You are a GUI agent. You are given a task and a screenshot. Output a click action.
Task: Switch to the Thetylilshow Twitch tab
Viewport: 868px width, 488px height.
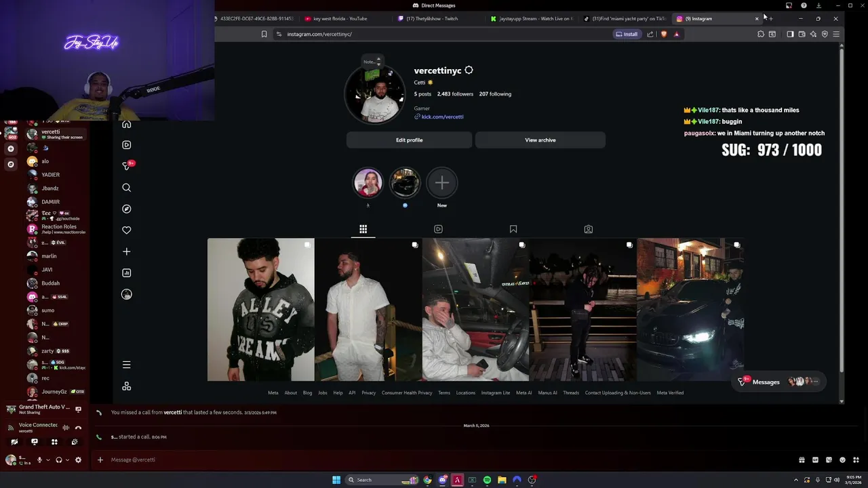click(x=432, y=19)
